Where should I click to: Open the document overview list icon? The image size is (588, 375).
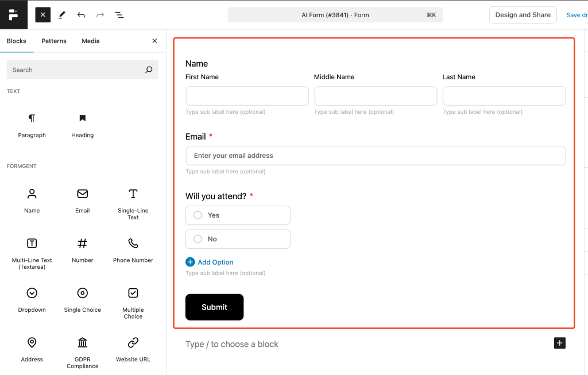pyautogui.click(x=119, y=15)
